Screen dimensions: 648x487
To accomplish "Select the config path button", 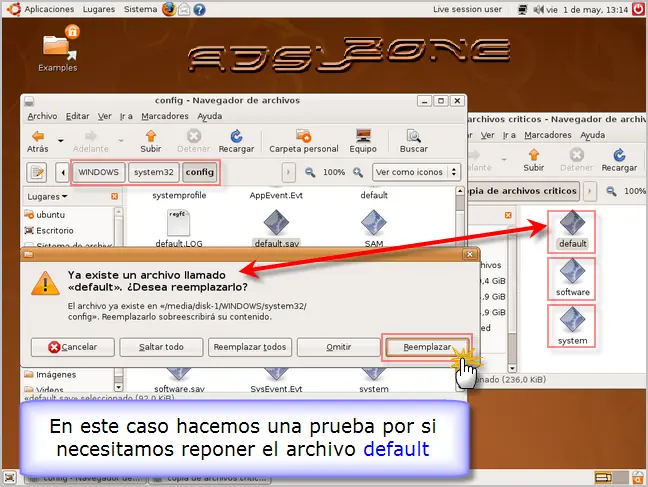I will tap(200, 172).
